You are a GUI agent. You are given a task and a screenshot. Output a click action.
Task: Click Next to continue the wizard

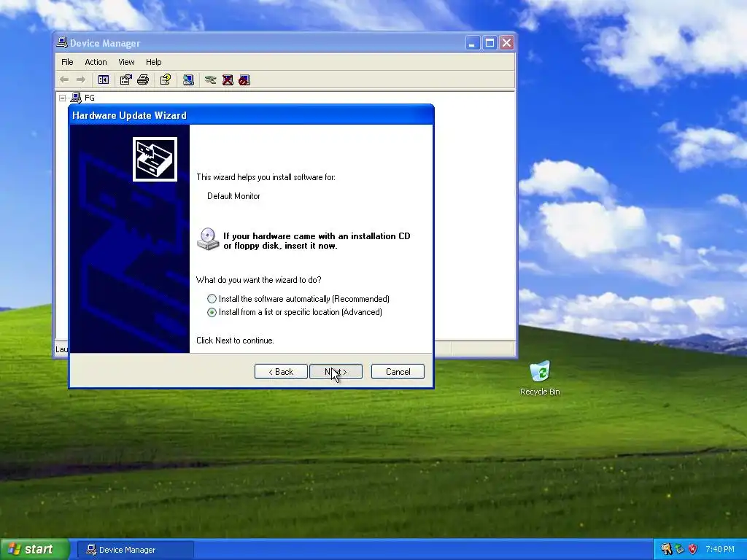336,371
